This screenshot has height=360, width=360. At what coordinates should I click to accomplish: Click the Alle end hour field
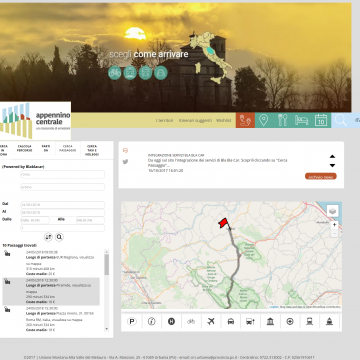point(90,220)
